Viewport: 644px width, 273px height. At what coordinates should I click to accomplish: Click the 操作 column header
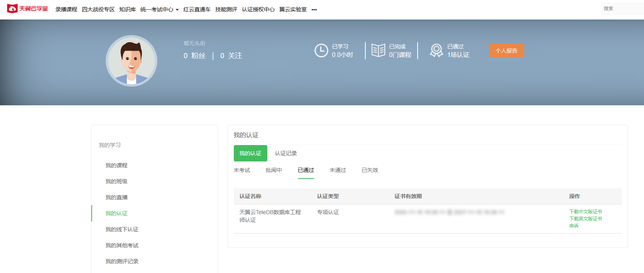click(575, 196)
